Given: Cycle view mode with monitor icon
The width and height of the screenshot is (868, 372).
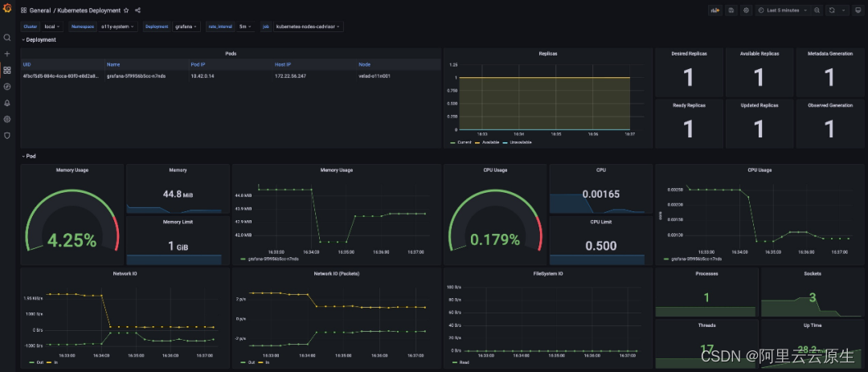Looking at the screenshot, I should coord(858,10).
